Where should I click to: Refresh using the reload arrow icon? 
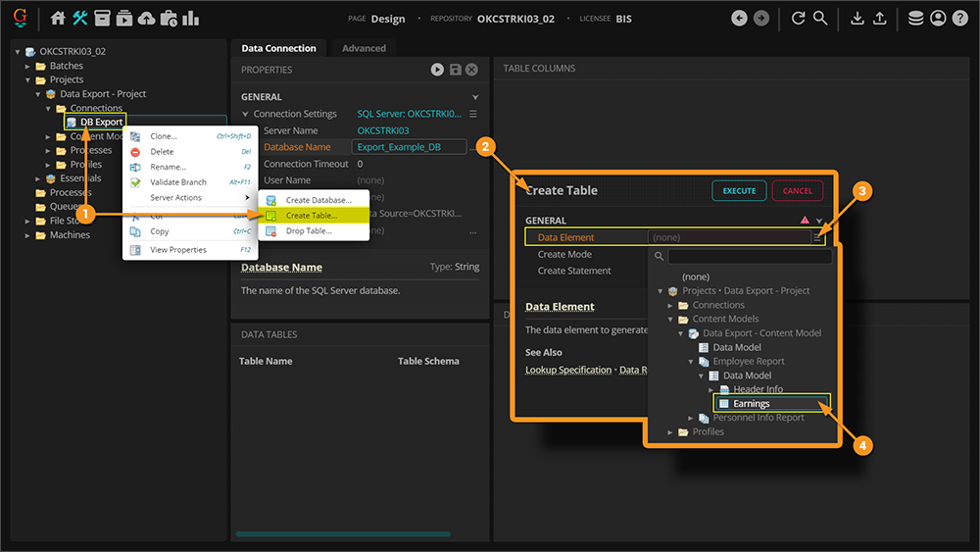798,18
